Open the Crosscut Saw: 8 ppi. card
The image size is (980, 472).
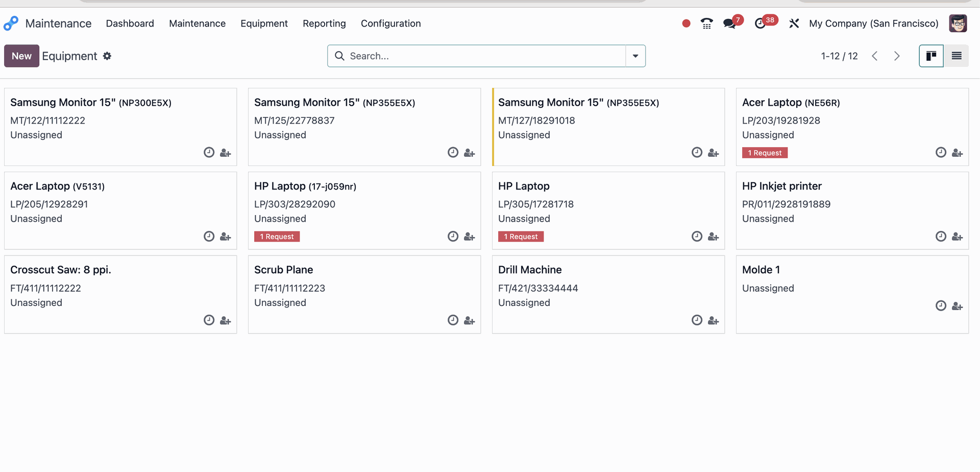120,294
